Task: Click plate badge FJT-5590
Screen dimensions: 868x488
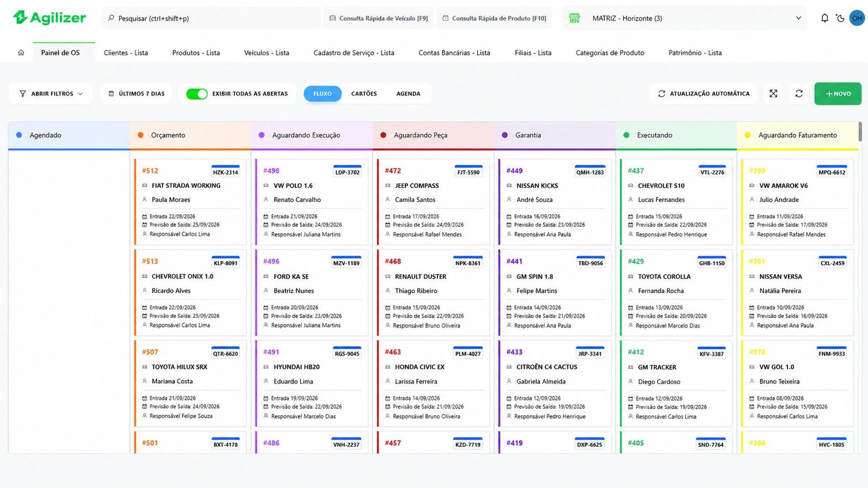Action: pyautogui.click(x=469, y=171)
